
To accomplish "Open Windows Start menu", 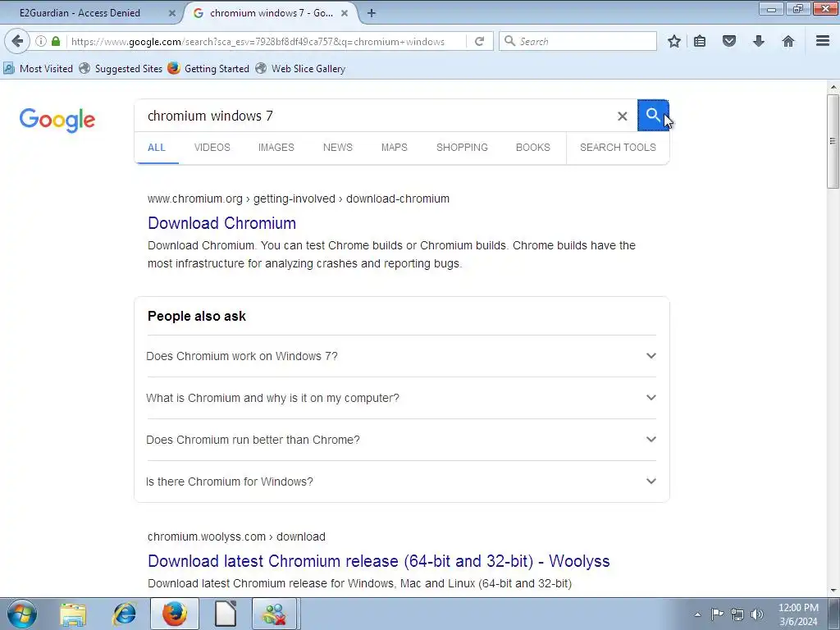I will point(22,614).
